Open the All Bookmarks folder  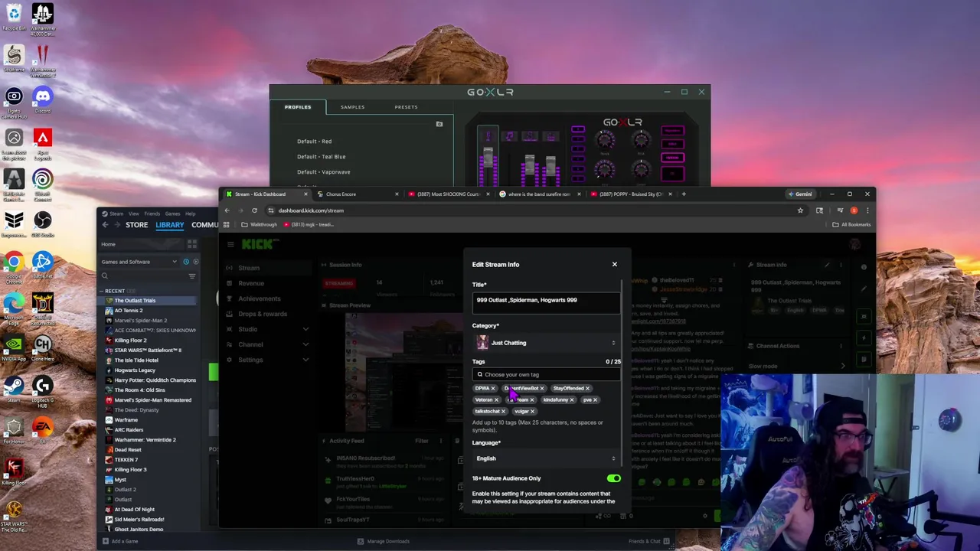[852, 225]
